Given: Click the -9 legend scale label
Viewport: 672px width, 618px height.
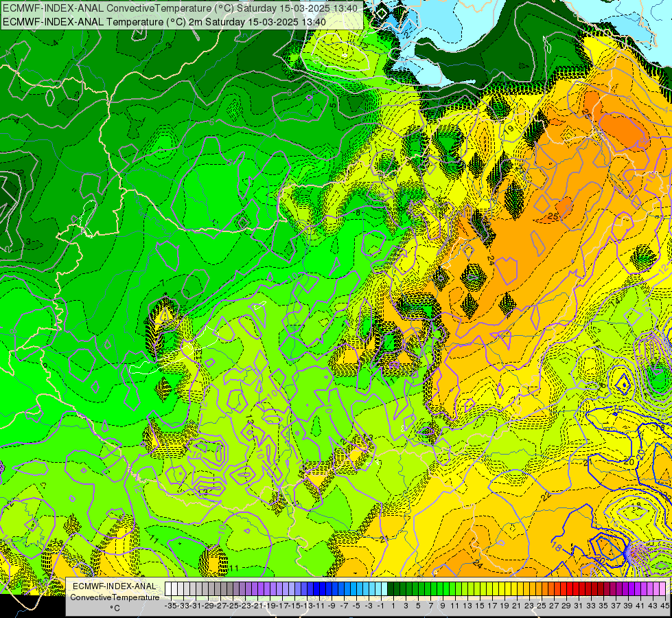Looking at the screenshot, I should coord(332,606).
